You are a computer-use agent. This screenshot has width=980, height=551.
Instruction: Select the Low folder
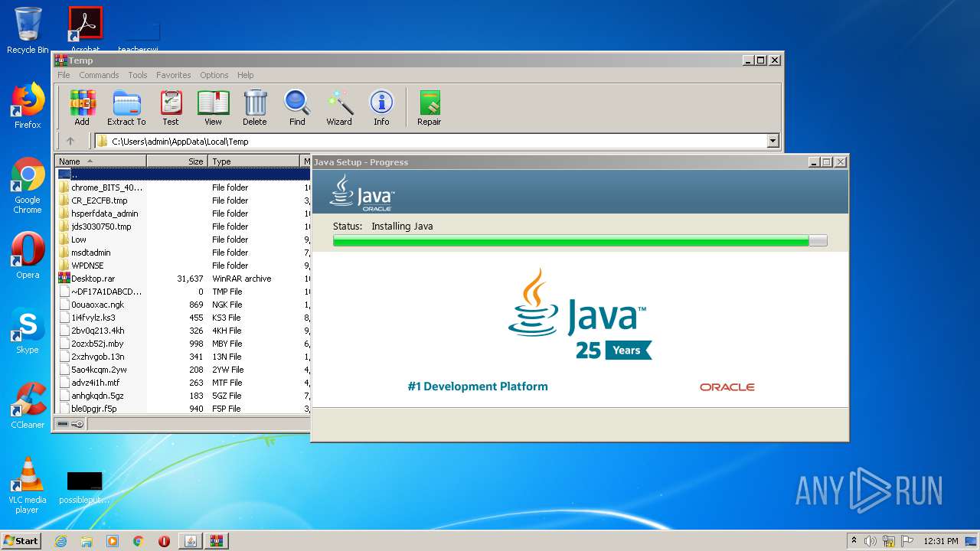pyautogui.click(x=182, y=240)
